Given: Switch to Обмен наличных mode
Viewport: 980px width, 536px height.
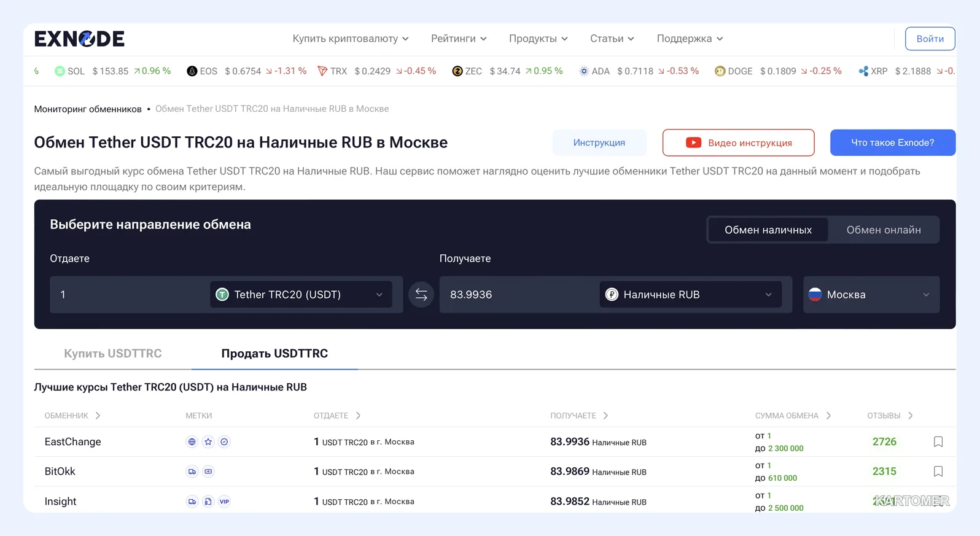Looking at the screenshot, I should point(768,230).
